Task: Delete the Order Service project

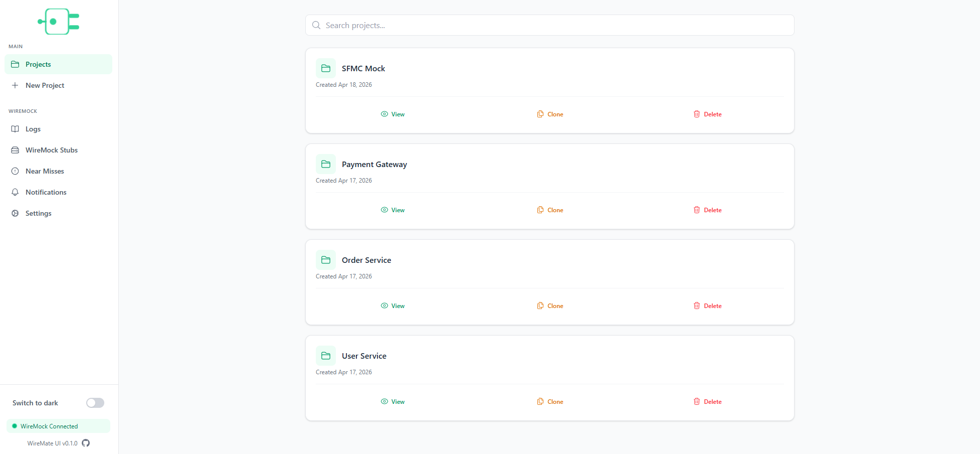Action: pos(707,306)
